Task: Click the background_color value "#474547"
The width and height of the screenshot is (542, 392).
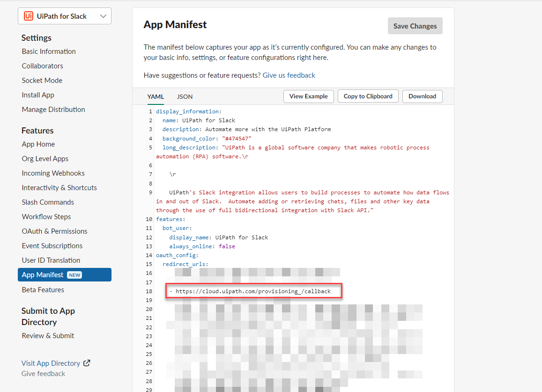Action: coord(237,139)
